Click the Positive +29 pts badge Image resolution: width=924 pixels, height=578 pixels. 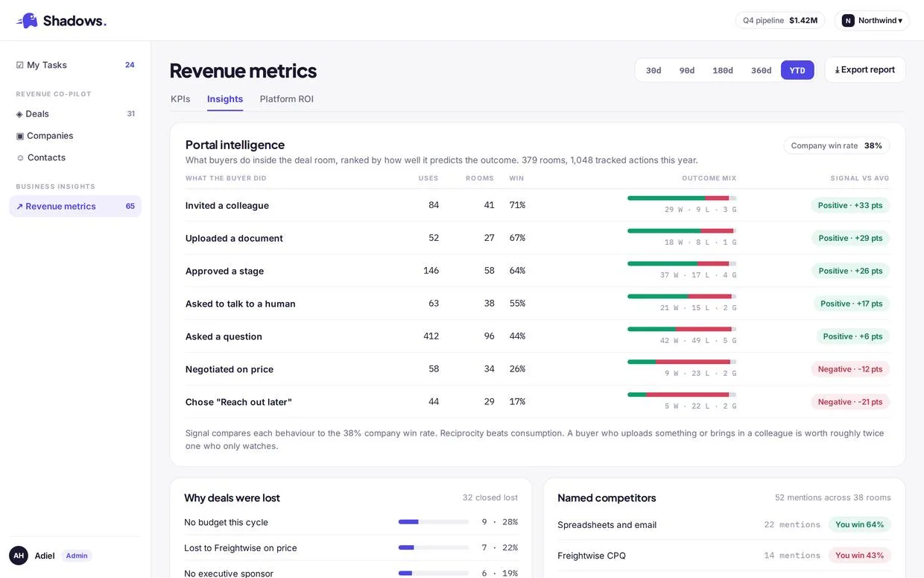850,238
